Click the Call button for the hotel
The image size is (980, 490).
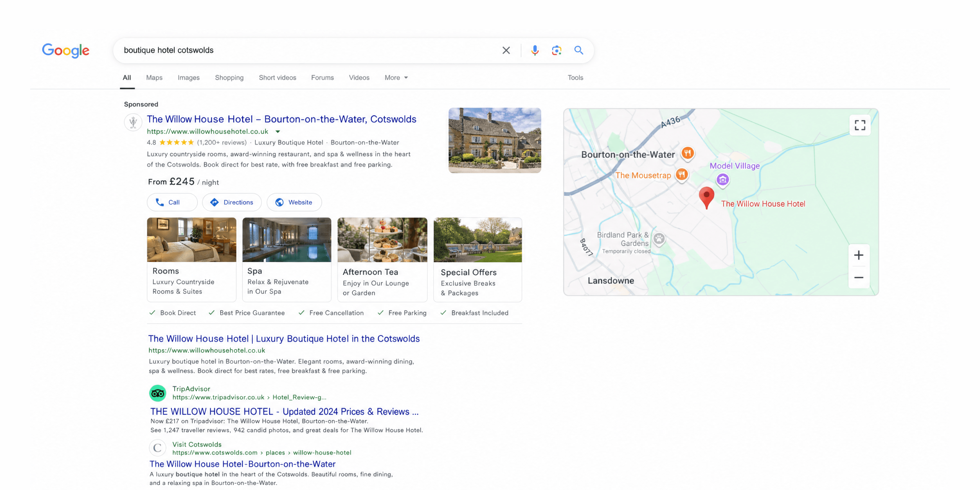[172, 202]
